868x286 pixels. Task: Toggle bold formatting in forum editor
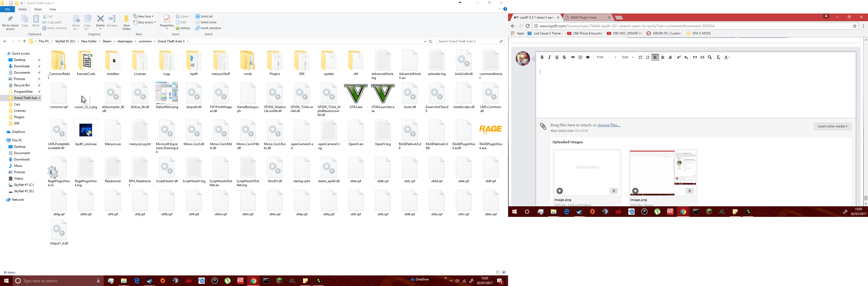[x=542, y=57]
